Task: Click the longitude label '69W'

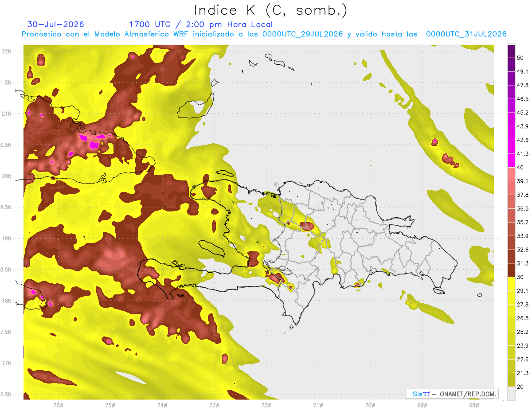Action: 422,405
